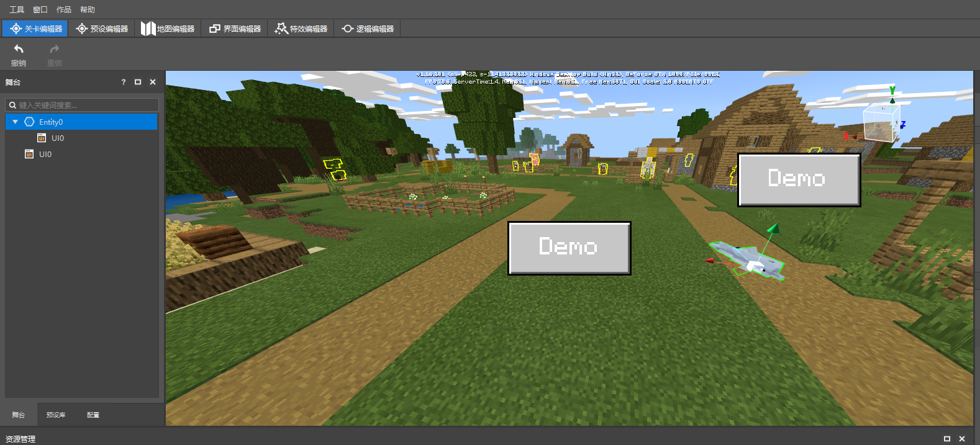Collapse the Entity0 tree node

(16, 122)
